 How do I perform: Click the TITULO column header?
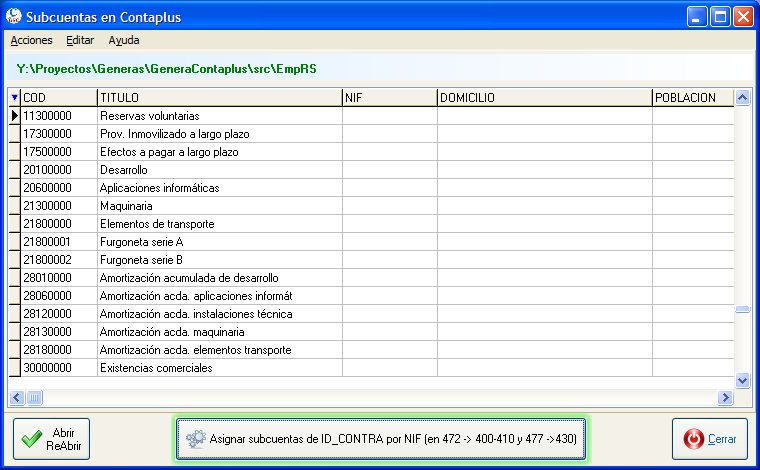220,97
